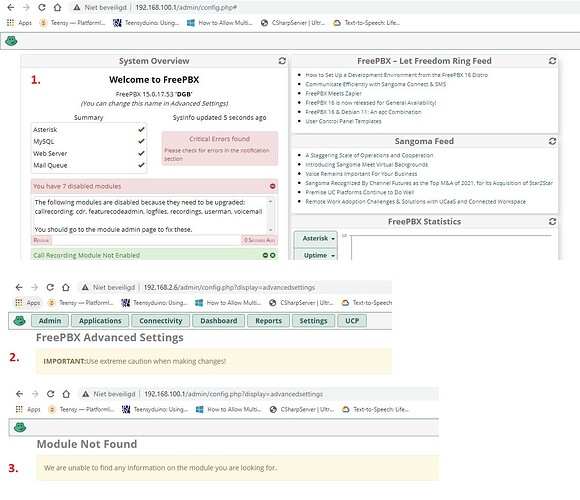This screenshot has height=500, width=580.
Task: Dismiss Call Recording notification with x icon
Action: coord(273,255)
